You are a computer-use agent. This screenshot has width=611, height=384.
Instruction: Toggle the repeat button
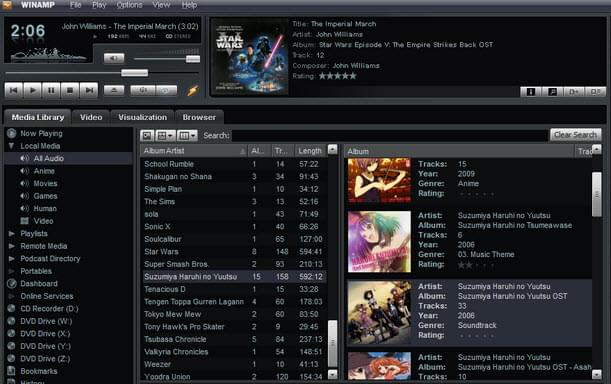[x=166, y=90]
